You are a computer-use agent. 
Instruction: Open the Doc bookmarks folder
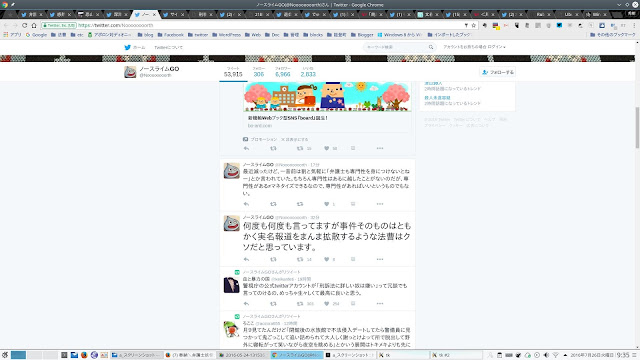272,35
